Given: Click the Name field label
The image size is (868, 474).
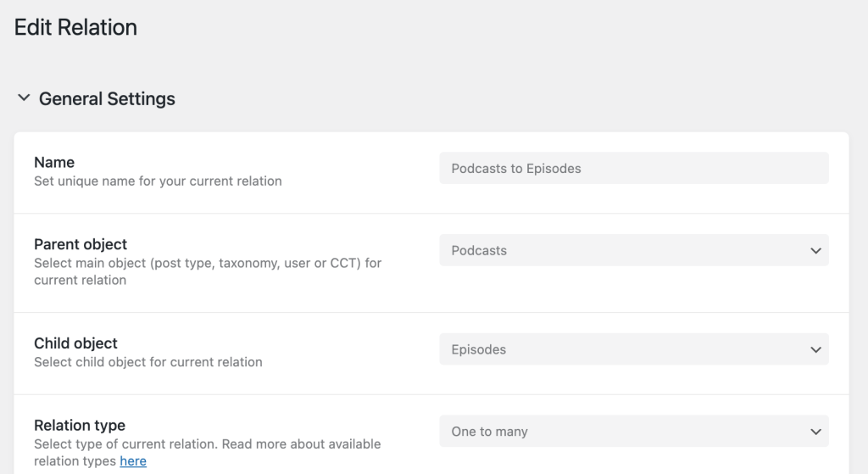Looking at the screenshot, I should [x=54, y=162].
